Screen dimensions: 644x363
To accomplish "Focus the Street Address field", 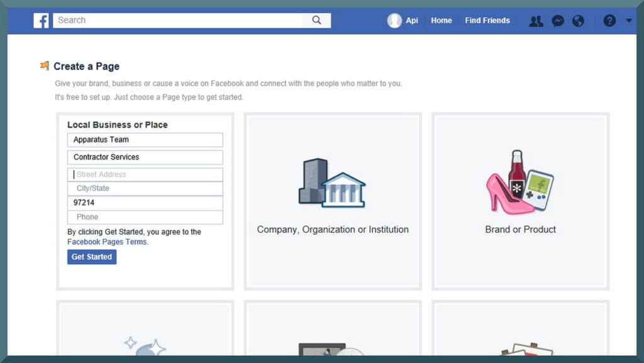I will tap(145, 174).
